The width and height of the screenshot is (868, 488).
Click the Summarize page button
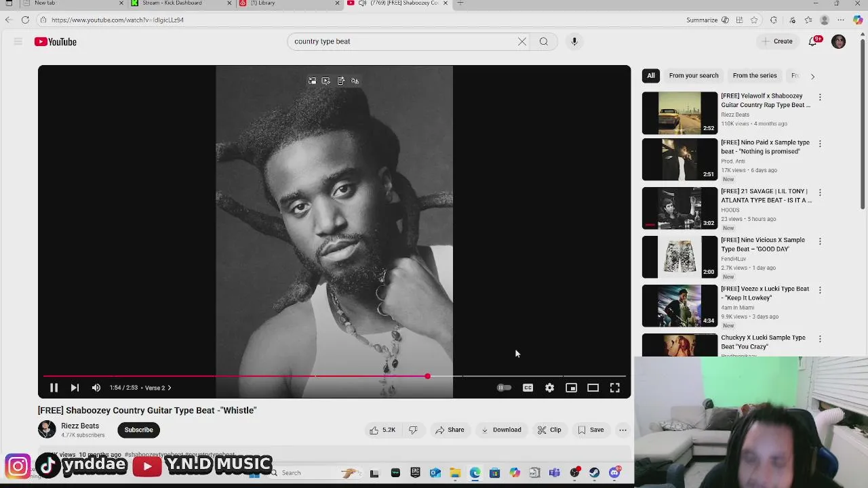point(702,20)
